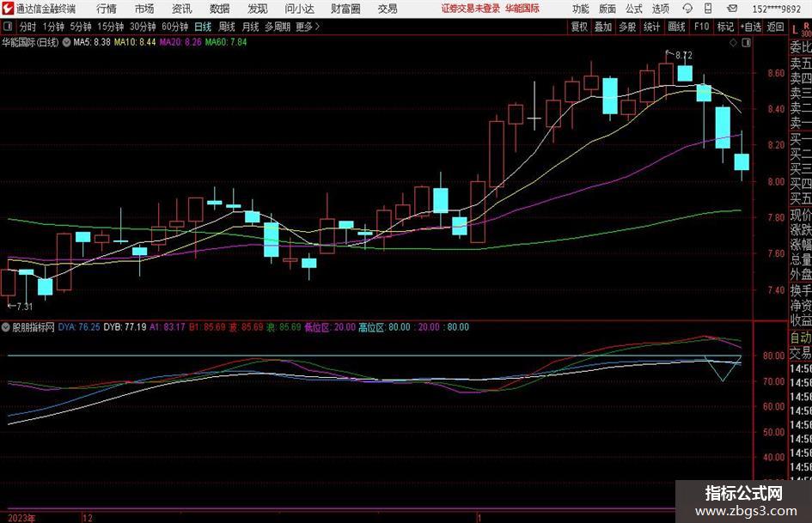This screenshot has height=523, width=812.
Task: Open the 问小达 menu
Action: tap(299, 9)
